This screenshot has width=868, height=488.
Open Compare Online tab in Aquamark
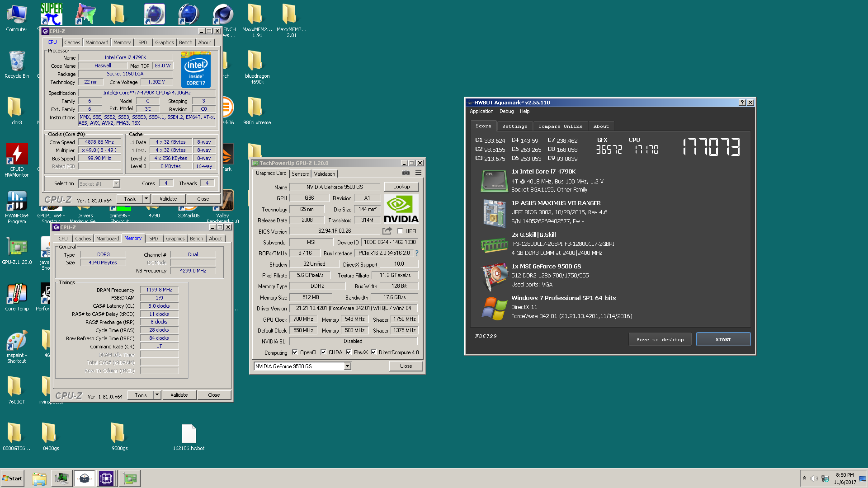[560, 127]
